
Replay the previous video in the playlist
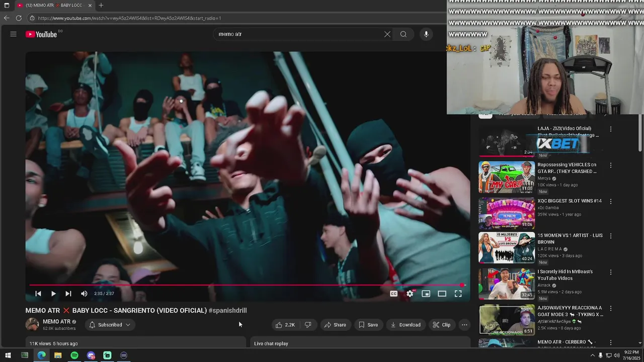[x=38, y=294]
